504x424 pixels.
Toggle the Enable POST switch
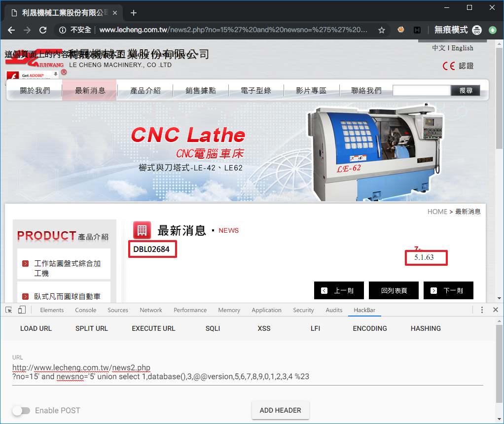pyautogui.click(x=21, y=411)
